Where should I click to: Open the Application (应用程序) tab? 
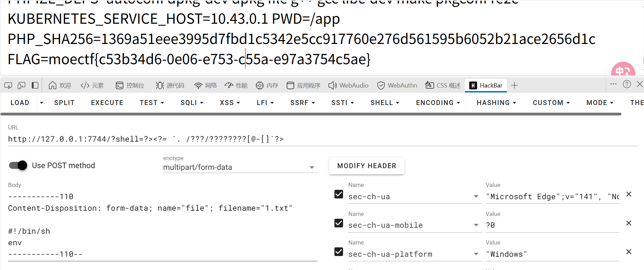tap(303, 85)
